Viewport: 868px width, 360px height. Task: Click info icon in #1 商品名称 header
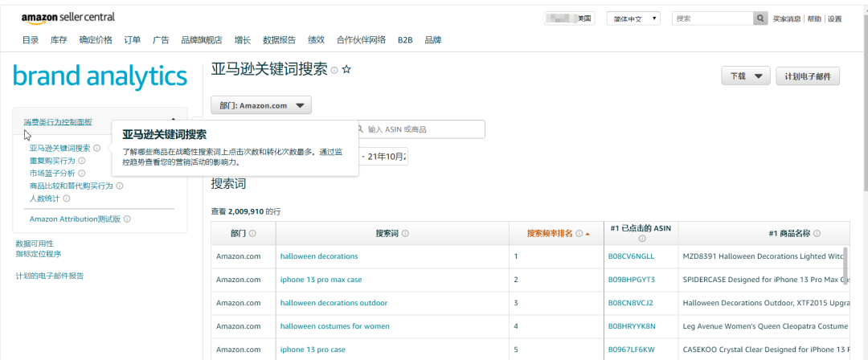[817, 234]
